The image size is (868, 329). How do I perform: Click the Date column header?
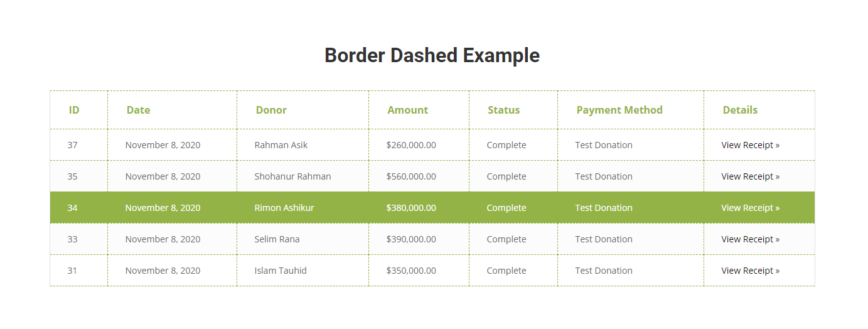tap(138, 110)
